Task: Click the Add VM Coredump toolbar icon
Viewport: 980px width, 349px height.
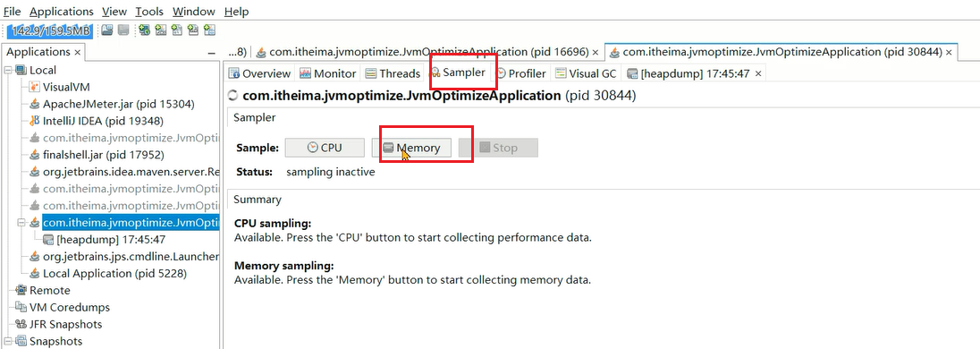Action: (177, 30)
